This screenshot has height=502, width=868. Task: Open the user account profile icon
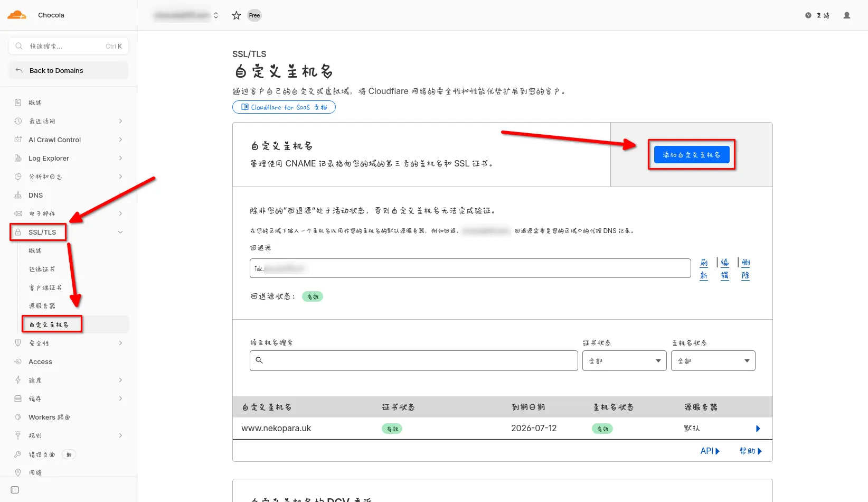(x=847, y=15)
